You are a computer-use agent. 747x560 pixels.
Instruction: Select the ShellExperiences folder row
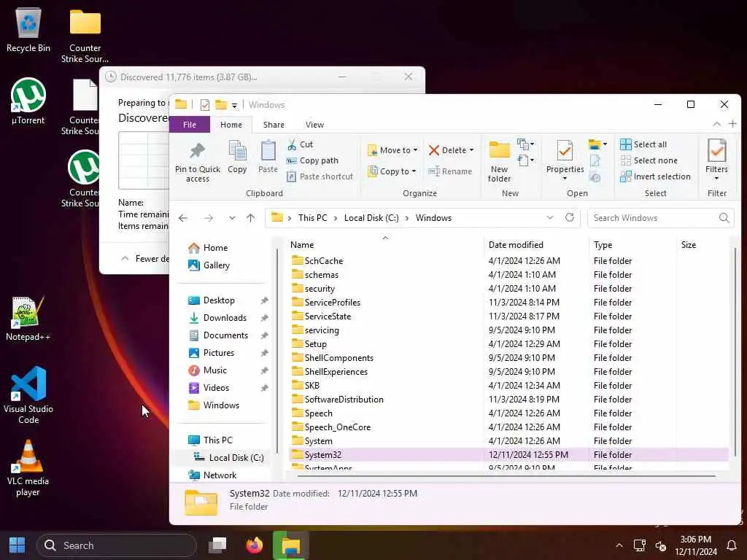(508, 371)
